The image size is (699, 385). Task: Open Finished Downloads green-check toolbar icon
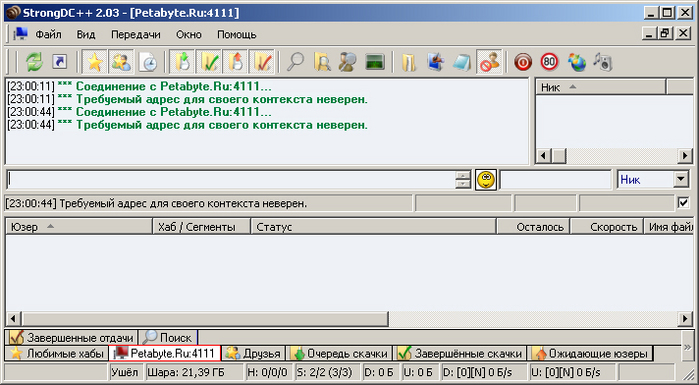209,62
